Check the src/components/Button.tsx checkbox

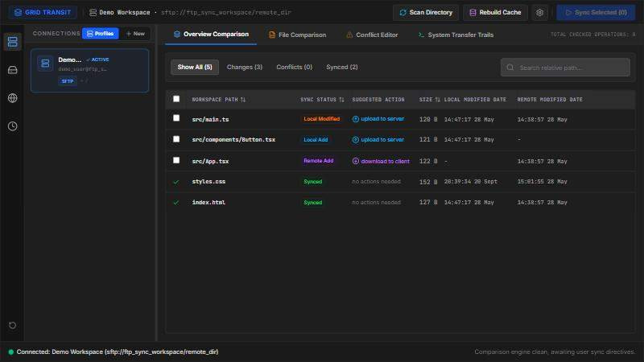coord(176,139)
